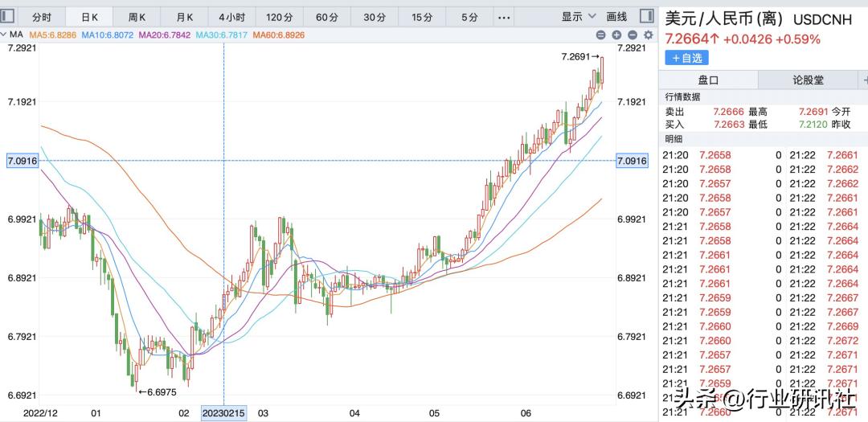Click the MA5:6.8286 indicator label
Image resolution: width=868 pixels, height=422 pixels.
(x=52, y=35)
